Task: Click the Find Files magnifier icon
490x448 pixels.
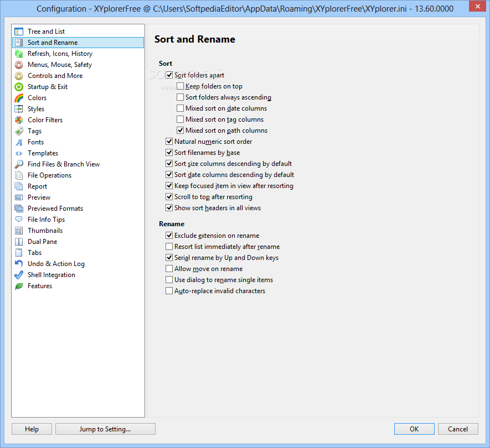Action: 19,164
